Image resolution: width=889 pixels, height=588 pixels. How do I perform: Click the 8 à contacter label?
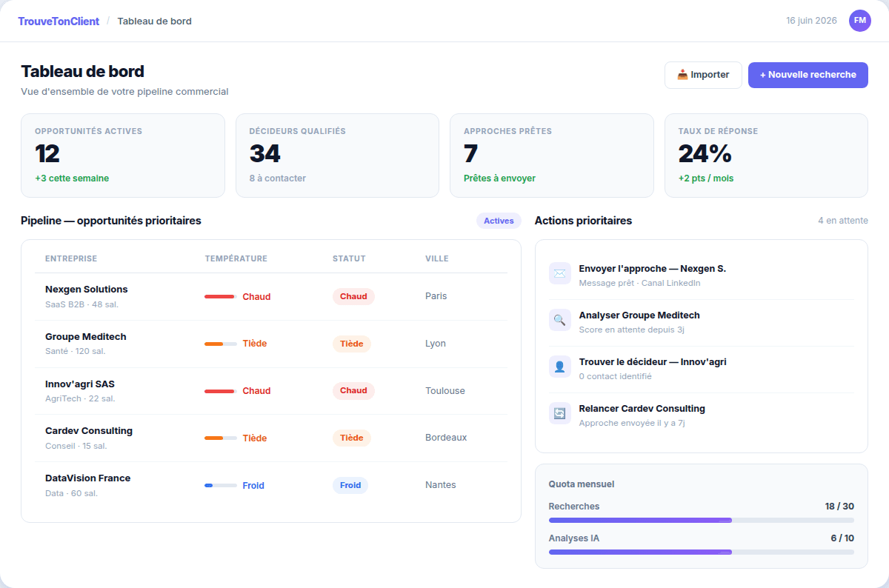pyautogui.click(x=278, y=178)
